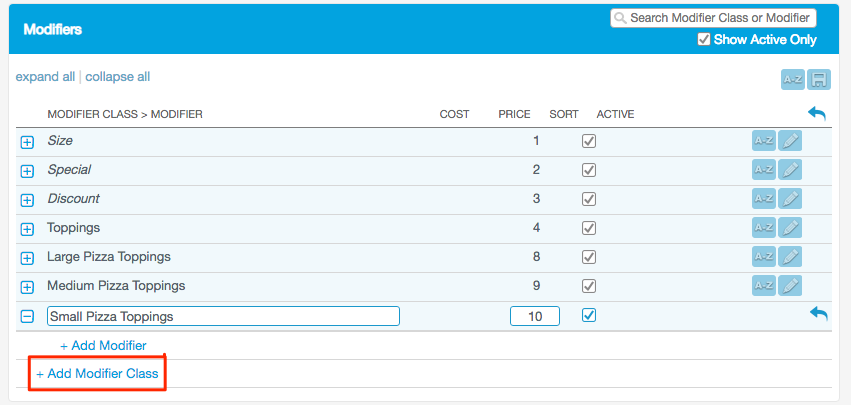
Task: Click the top A-Z sort icon
Action: pos(792,80)
